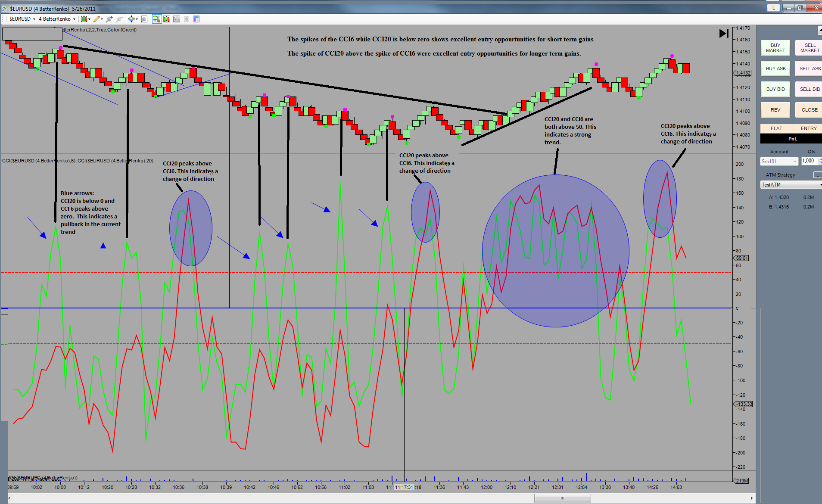Click the BUY BID button
This screenshot has height=504, width=822.
pos(775,89)
